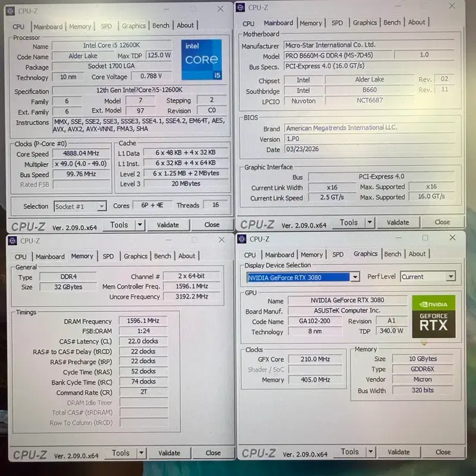Open SPD tab in CPU window
This screenshot has width=476, height=476.
pos(107,26)
